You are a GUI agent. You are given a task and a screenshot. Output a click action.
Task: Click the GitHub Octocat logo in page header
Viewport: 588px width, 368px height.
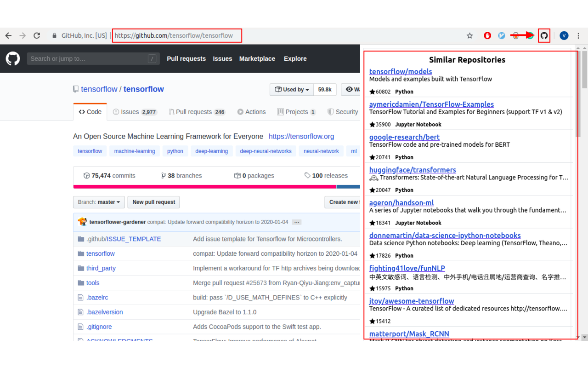12,58
